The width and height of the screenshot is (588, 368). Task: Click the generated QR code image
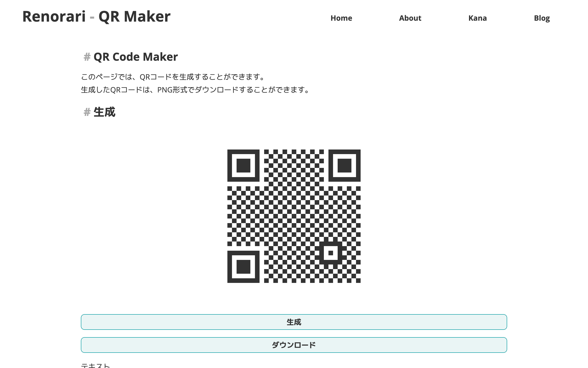pos(294,216)
